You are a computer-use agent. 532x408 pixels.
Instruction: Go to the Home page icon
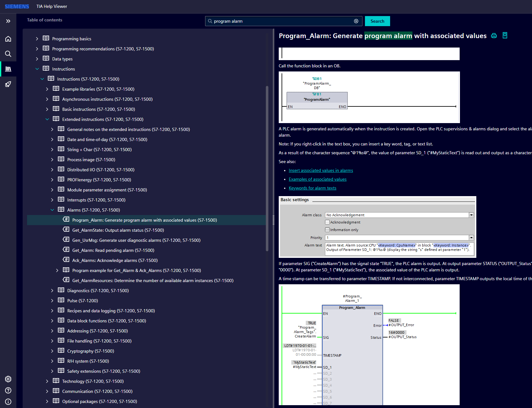(8, 39)
